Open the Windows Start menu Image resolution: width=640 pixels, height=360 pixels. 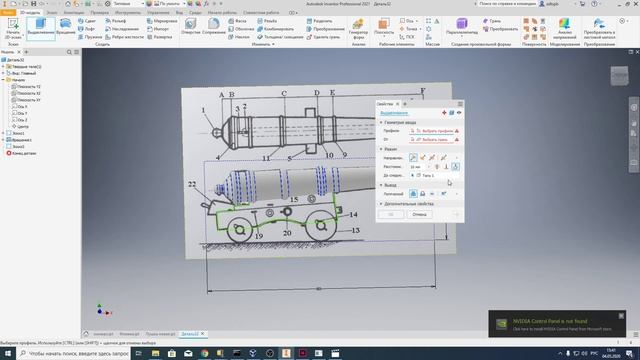pos(8,353)
